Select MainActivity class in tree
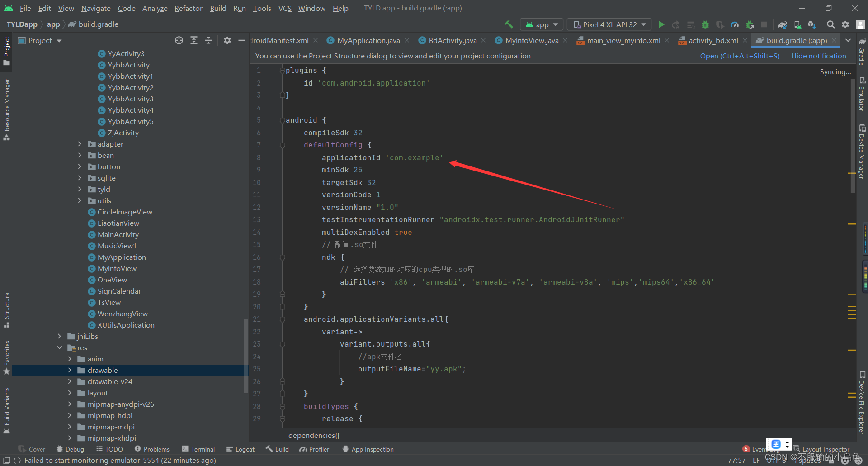Viewport: 868px width, 466px height. click(118, 234)
